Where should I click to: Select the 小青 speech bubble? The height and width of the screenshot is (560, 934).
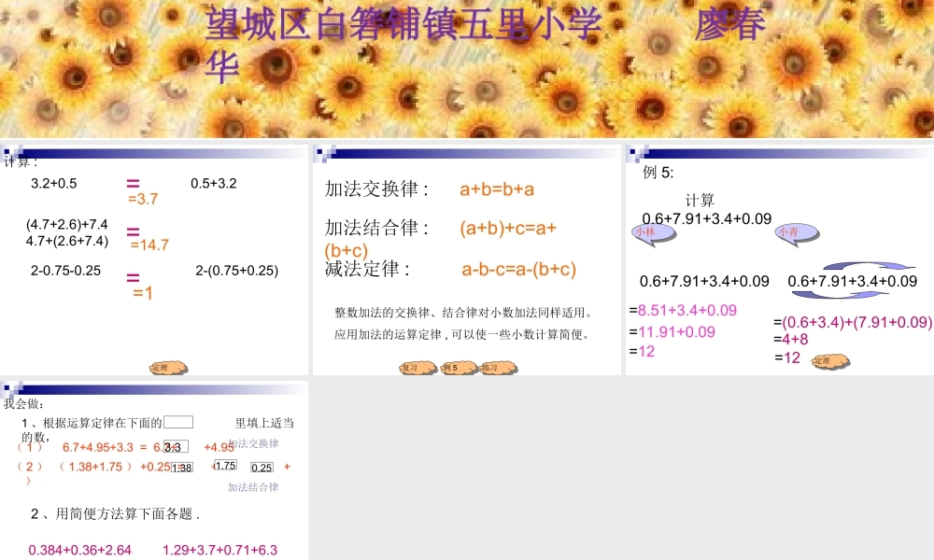click(x=797, y=232)
